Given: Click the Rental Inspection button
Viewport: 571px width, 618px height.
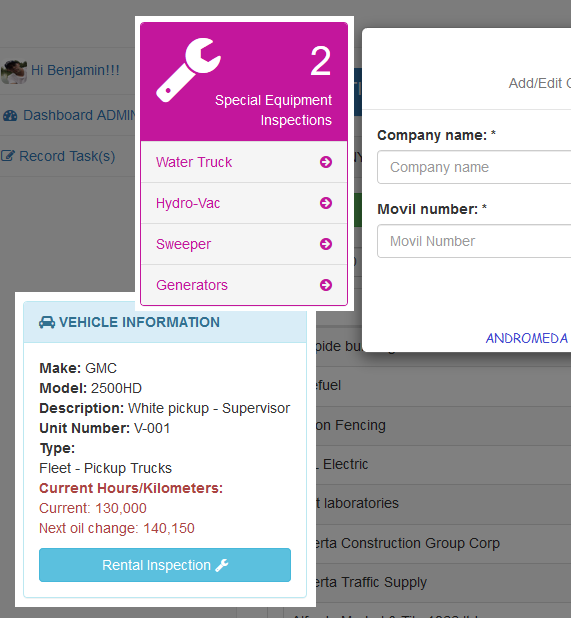Looking at the screenshot, I should click(x=165, y=565).
